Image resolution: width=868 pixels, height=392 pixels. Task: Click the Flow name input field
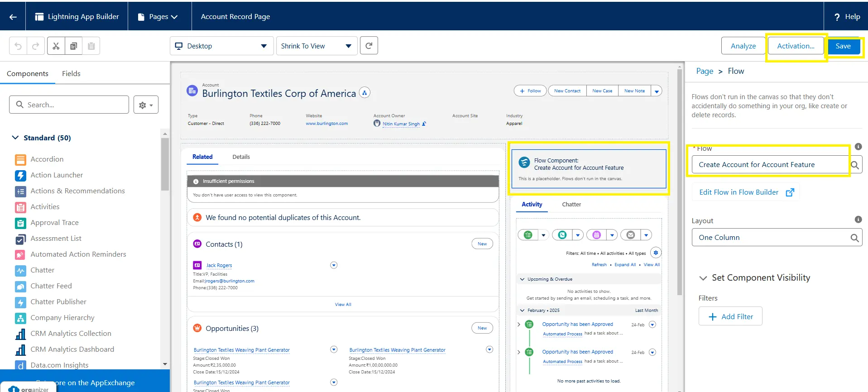[770, 165]
